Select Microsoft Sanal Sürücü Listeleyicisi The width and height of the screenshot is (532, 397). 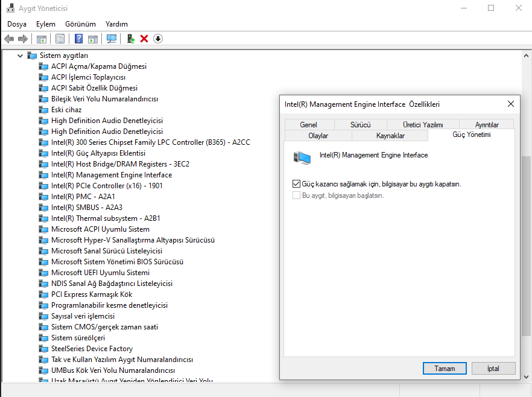tap(107, 251)
